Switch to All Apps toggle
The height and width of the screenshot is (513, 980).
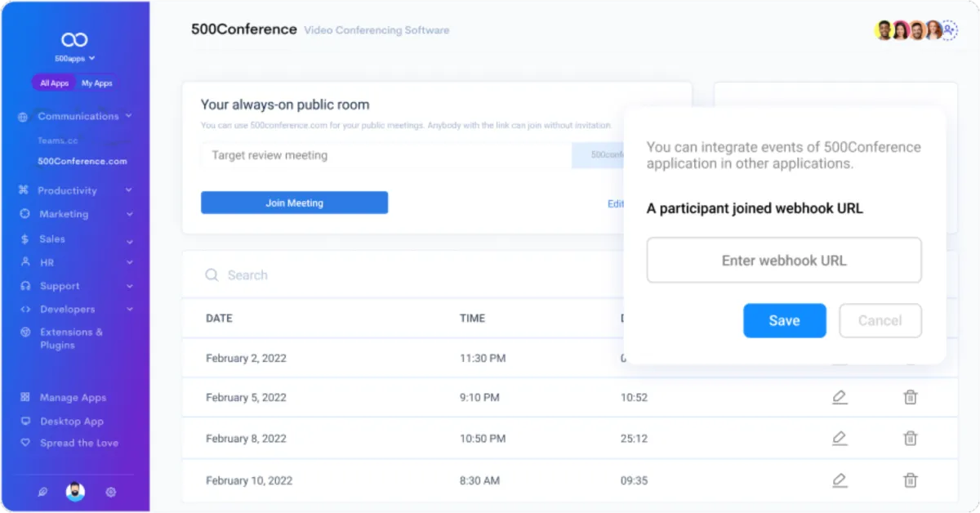click(x=55, y=83)
